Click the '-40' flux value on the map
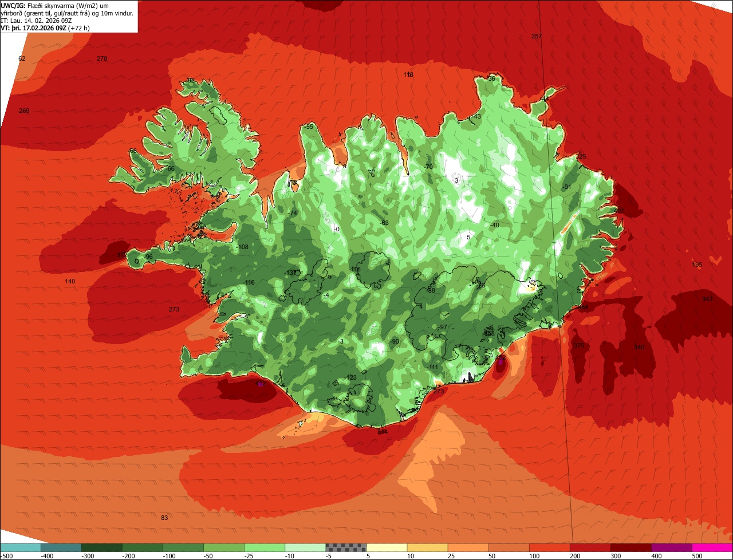This screenshot has height=560, width=733. point(494,225)
